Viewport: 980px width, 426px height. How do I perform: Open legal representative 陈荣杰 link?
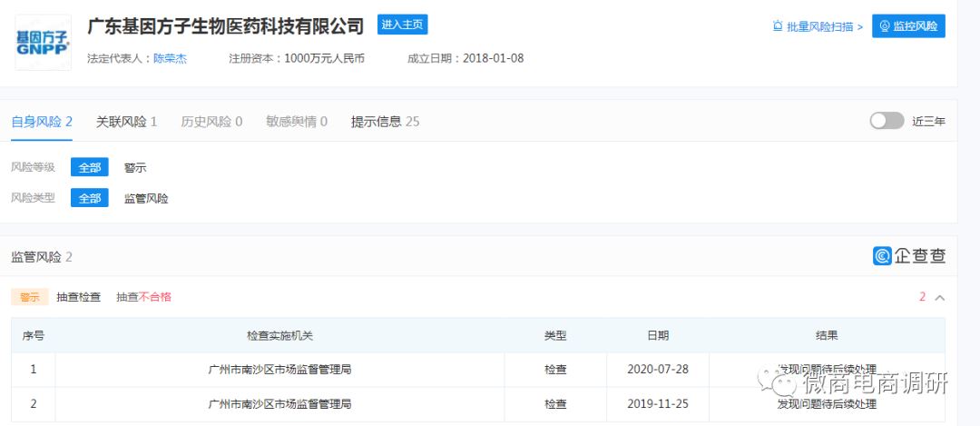(170, 59)
